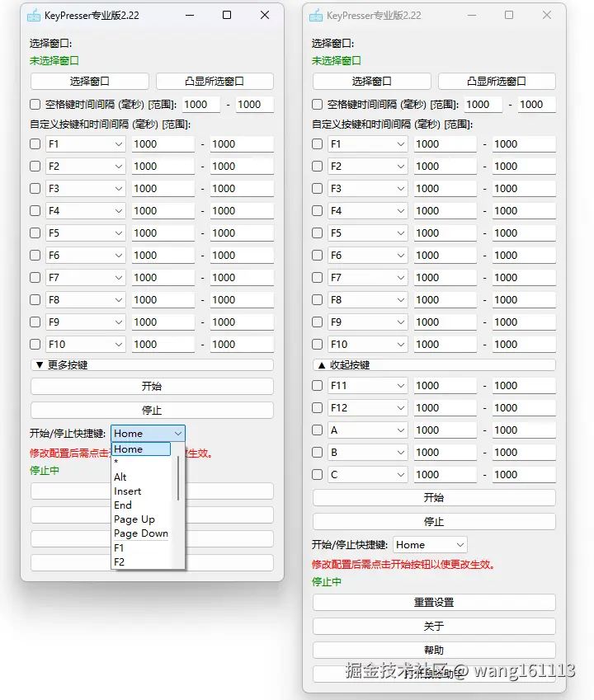The height and width of the screenshot is (700, 594).
Task: Open the F9 key dropdown in left window
Action: [85, 322]
